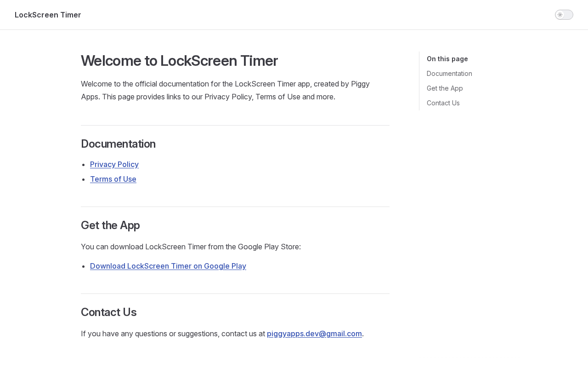
Task: Click the Contact Us section heading
Action: click(109, 312)
